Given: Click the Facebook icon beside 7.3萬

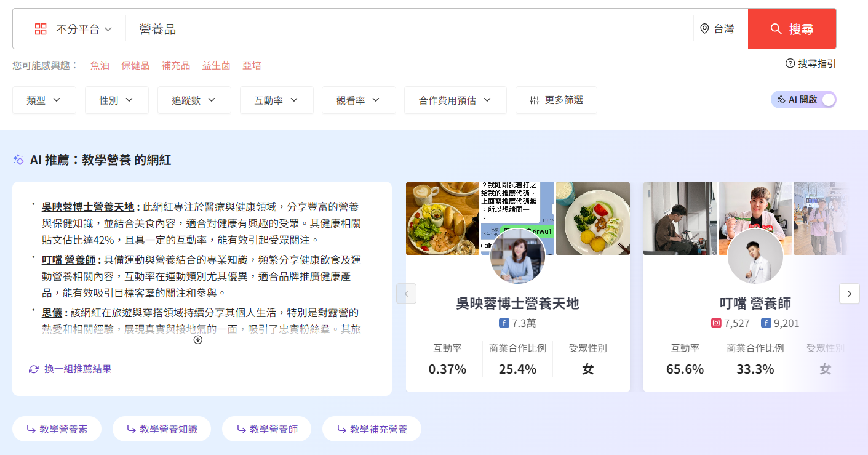Looking at the screenshot, I should (x=504, y=323).
